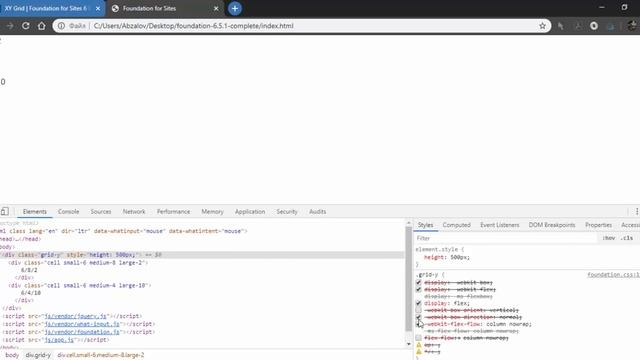
Task: Toggle the -webkit-flex-flow column nowrap checkbox
Action: 418,324
